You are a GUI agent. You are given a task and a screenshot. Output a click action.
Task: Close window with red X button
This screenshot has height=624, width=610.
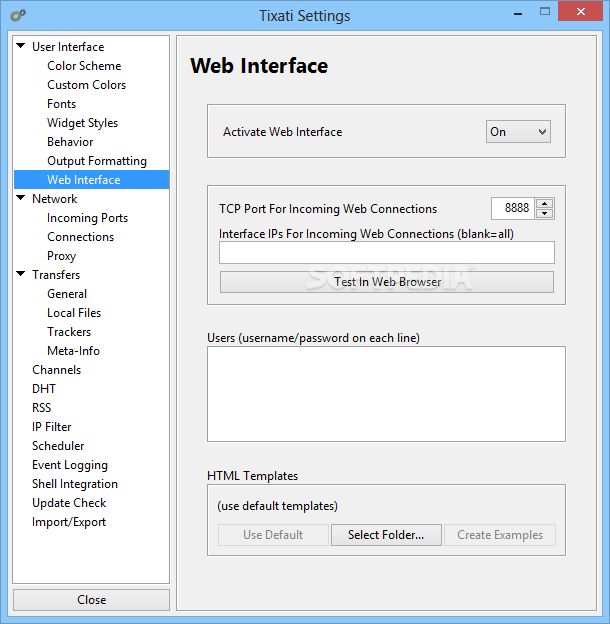pos(581,11)
